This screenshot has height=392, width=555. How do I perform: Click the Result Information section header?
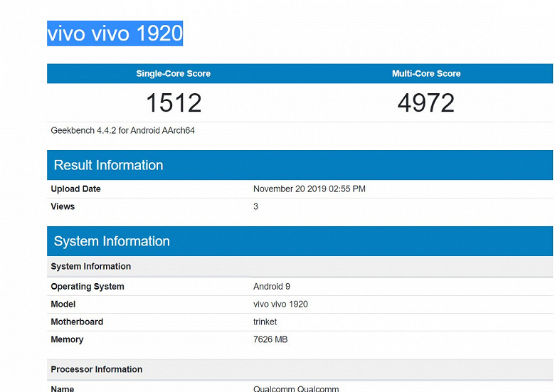click(x=300, y=165)
